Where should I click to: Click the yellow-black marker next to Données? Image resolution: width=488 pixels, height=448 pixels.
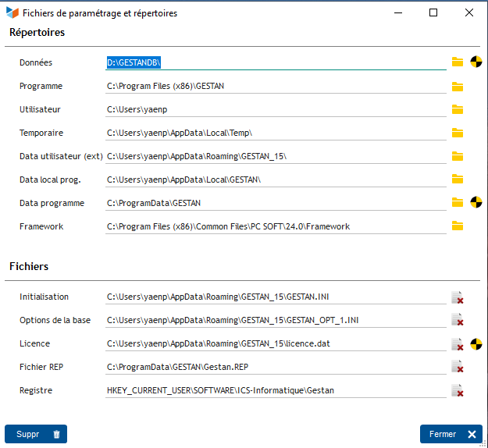[x=476, y=62]
